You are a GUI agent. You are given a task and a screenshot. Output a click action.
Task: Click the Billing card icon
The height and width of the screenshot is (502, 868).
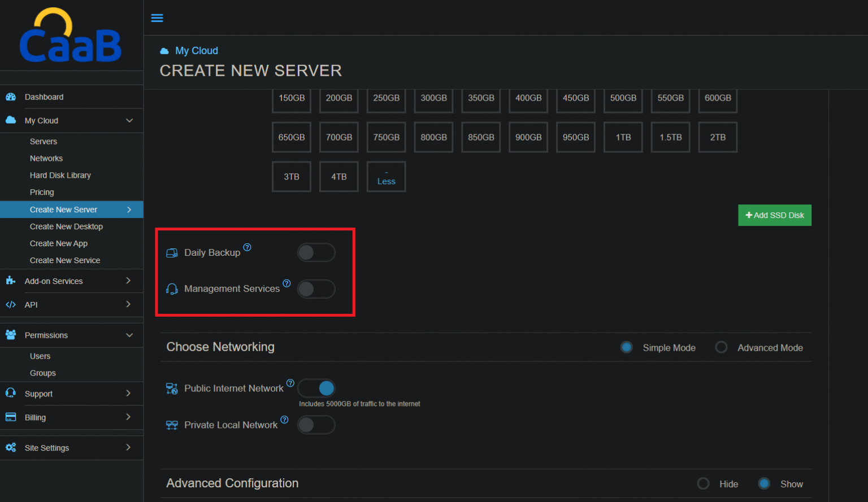(11, 417)
